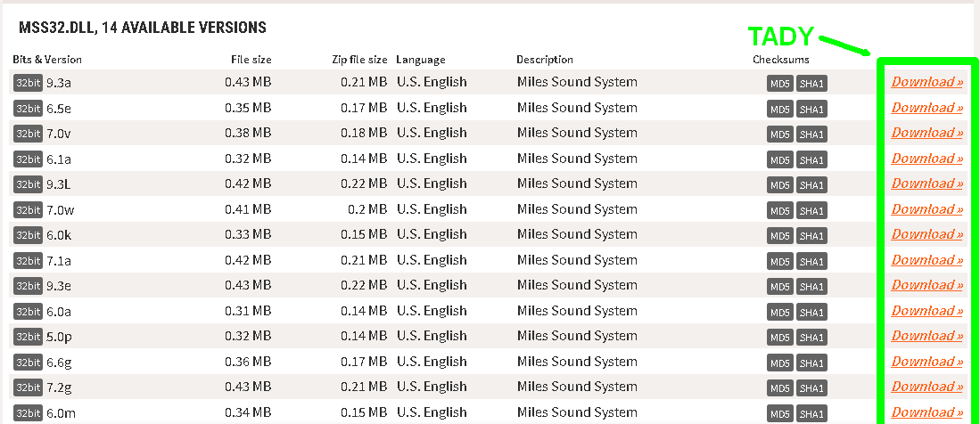
Task: Click Download for version 7.1a
Action: pyautogui.click(x=926, y=260)
